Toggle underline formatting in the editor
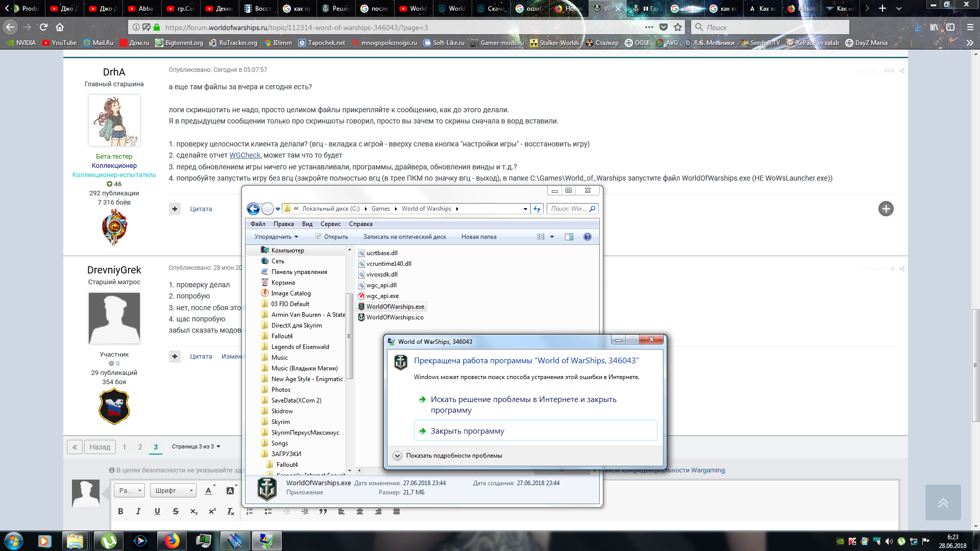This screenshot has height=551, width=980. tap(157, 511)
